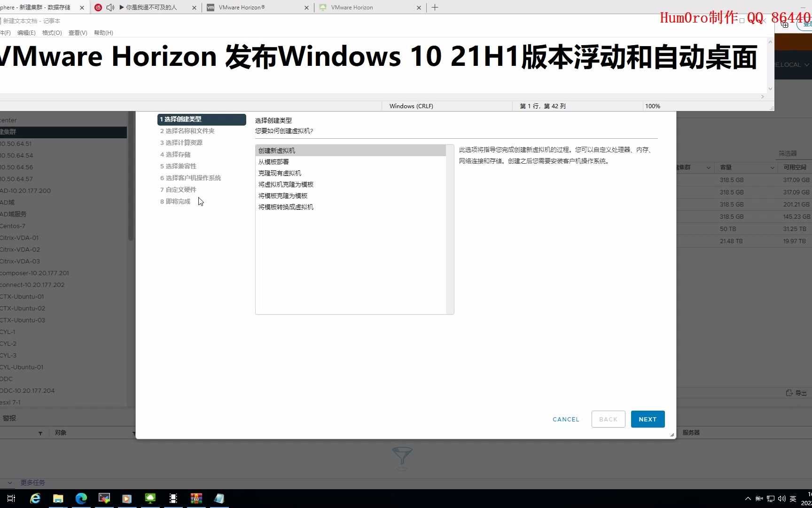Select 从模板部署 option
Viewport: 812px width, 508px height.
click(351, 162)
